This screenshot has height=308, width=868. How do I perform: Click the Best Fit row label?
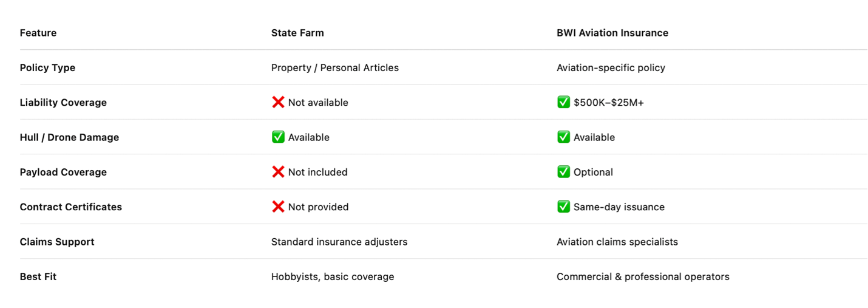[x=38, y=276]
